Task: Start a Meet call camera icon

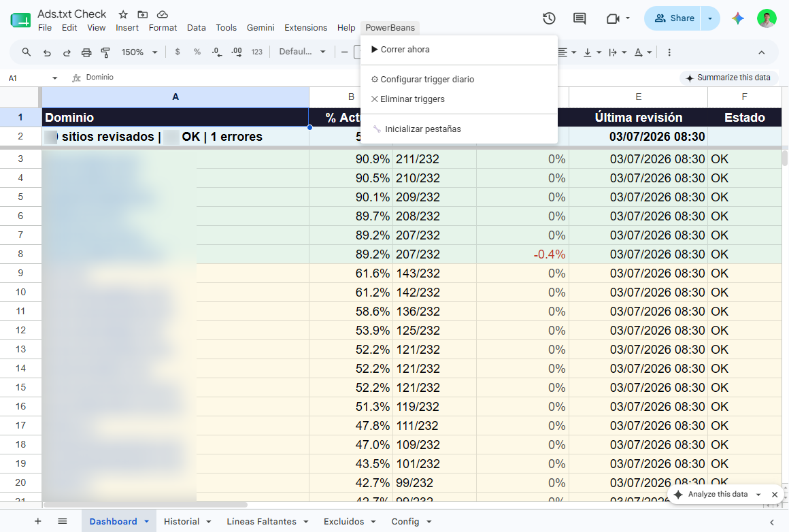Action: 613,18
